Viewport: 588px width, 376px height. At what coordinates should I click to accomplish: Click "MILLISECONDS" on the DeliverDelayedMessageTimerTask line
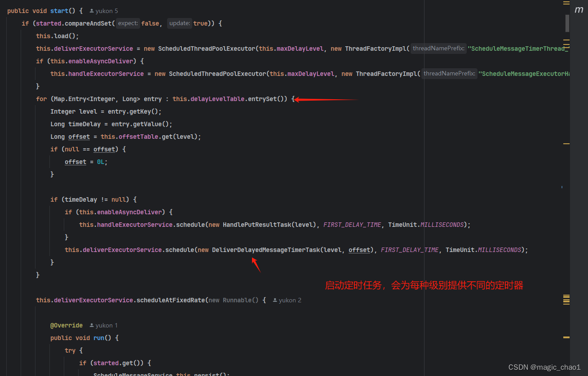(500, 250)
